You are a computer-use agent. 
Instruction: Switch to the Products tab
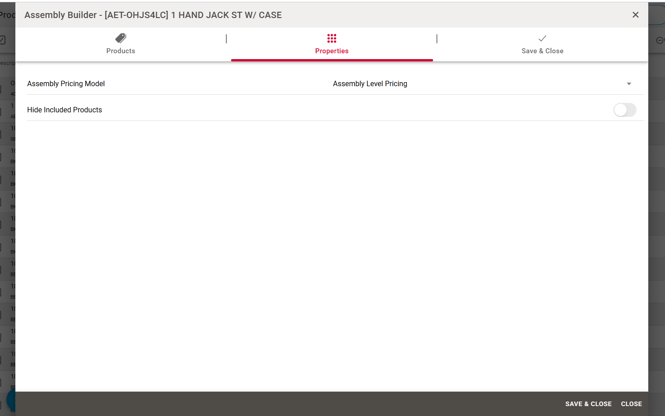tap(120, 51)
